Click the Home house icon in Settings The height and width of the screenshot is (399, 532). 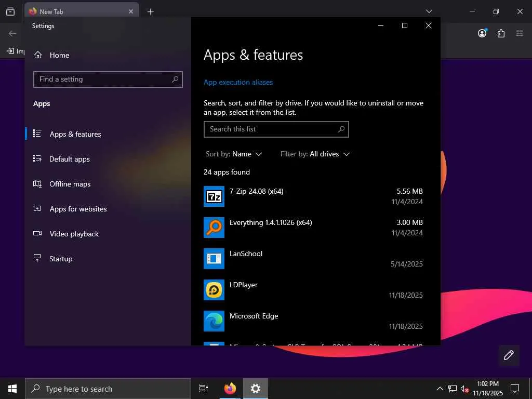pos(37,55)
